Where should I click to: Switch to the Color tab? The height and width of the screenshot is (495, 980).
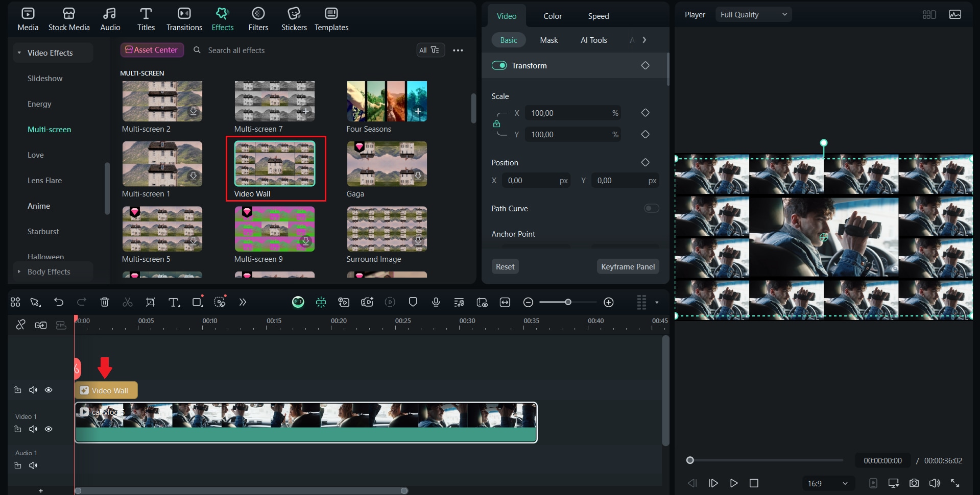[x=553, y=16]
